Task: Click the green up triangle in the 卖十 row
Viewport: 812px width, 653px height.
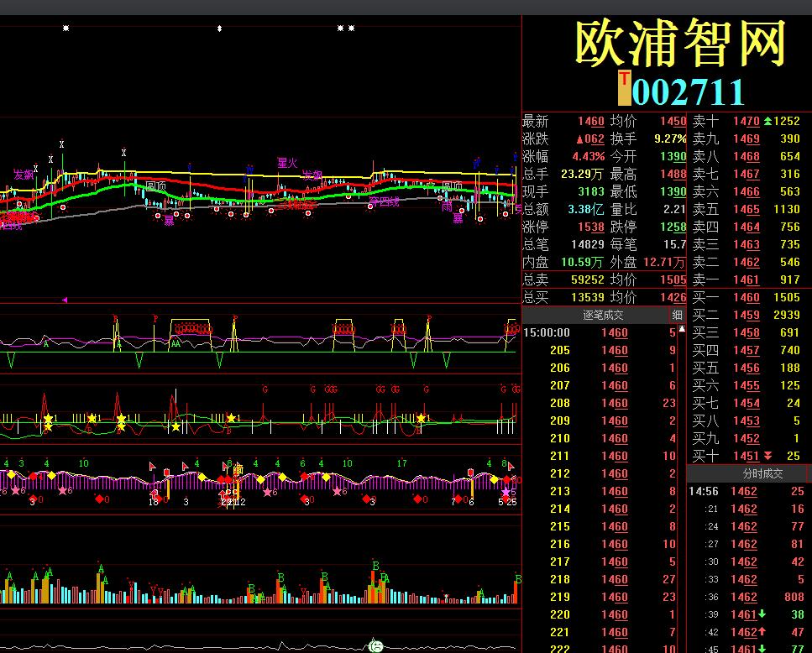Action: pos(768,121)
